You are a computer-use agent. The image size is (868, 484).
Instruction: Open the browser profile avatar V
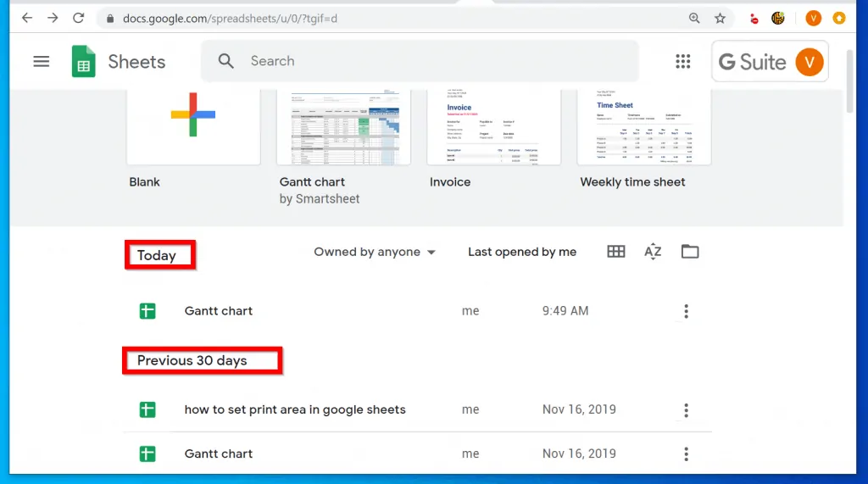point(813,19)
